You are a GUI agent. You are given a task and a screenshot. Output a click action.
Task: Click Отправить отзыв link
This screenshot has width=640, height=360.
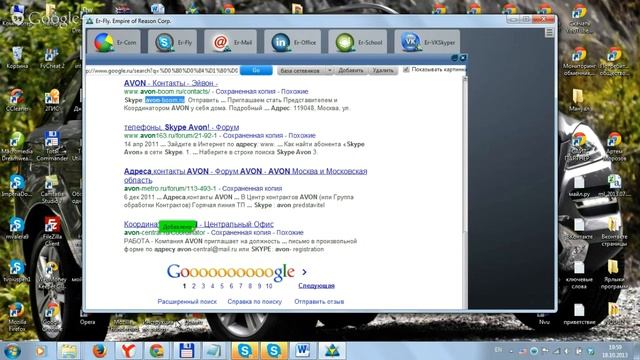319,302
